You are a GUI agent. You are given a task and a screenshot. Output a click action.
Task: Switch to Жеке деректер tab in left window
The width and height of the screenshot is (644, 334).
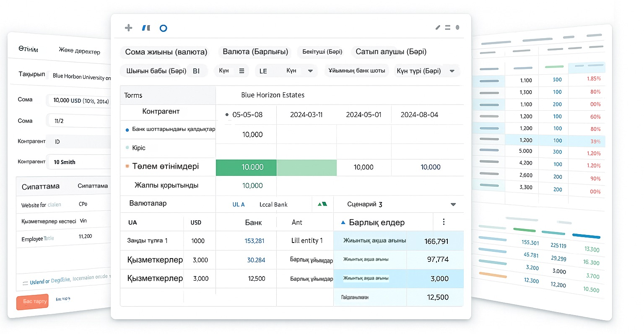click(80, 51)
